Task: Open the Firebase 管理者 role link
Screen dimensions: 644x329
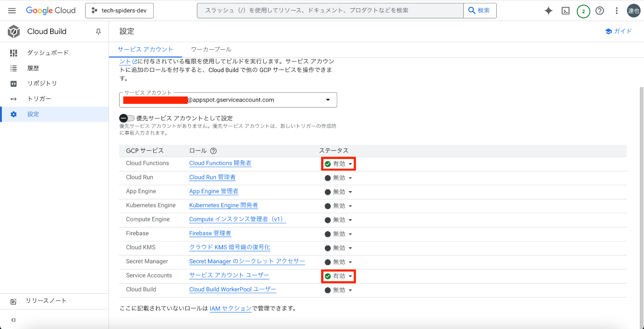Action: click(x=210, y=233)
